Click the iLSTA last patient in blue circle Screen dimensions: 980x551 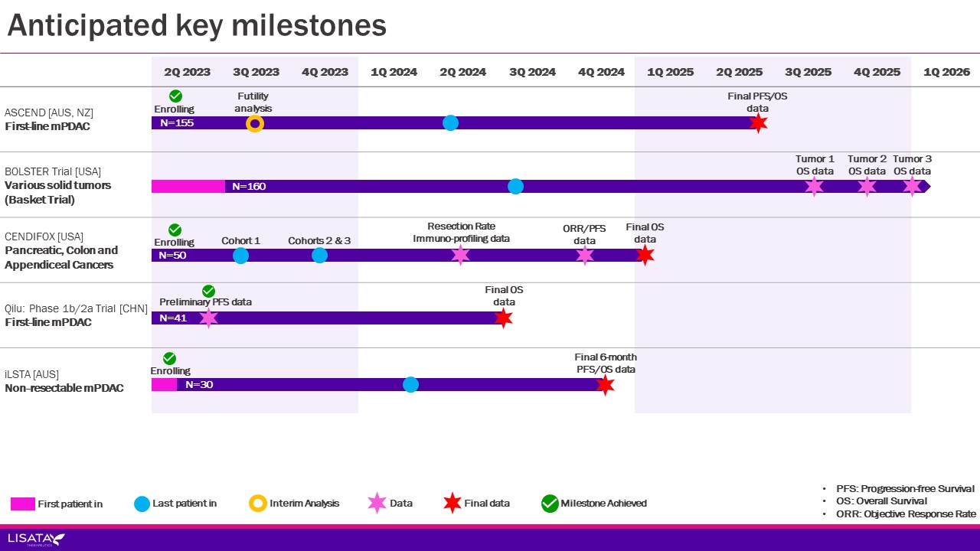coord(410,384)
